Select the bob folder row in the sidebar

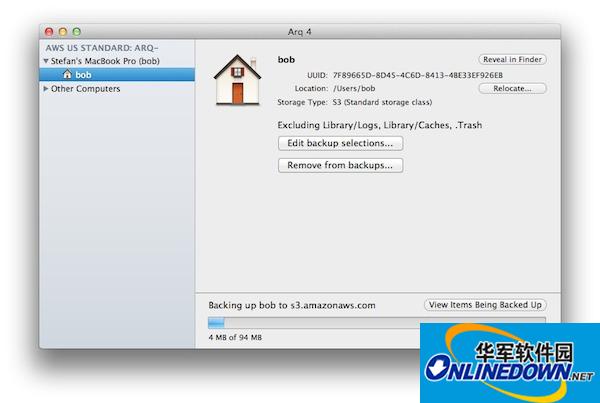117,75
